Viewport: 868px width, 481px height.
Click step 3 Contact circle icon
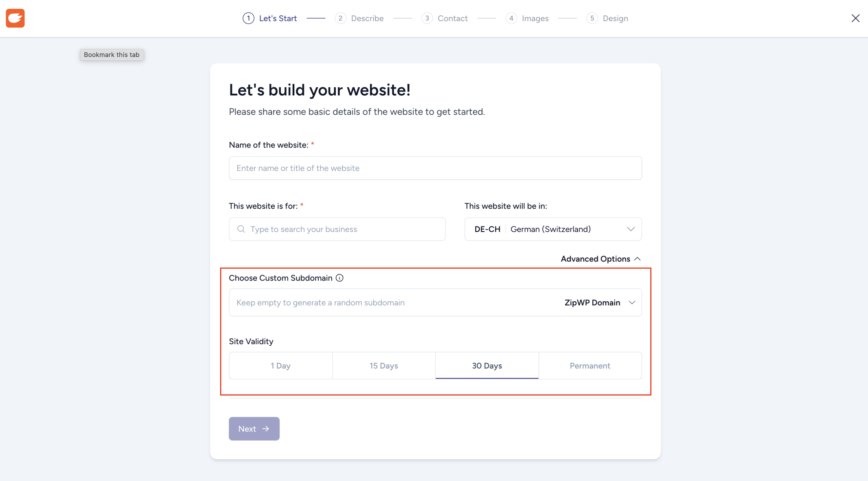point(427,18)
